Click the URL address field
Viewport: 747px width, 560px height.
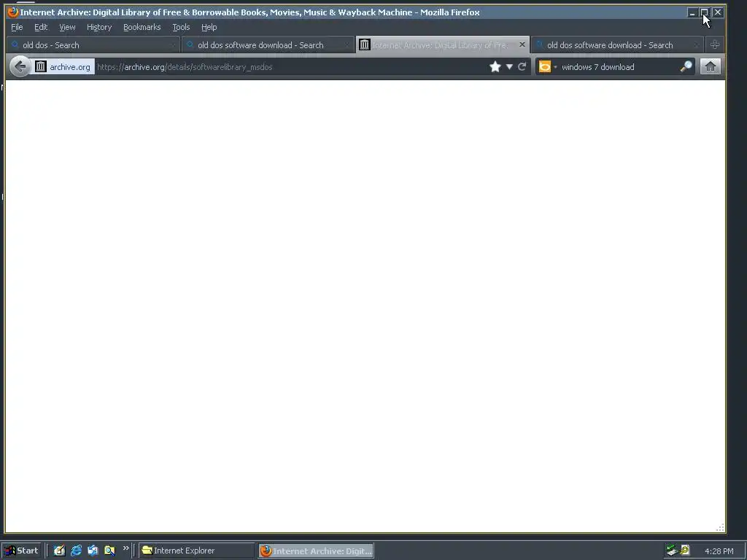[x=290, y=67]
